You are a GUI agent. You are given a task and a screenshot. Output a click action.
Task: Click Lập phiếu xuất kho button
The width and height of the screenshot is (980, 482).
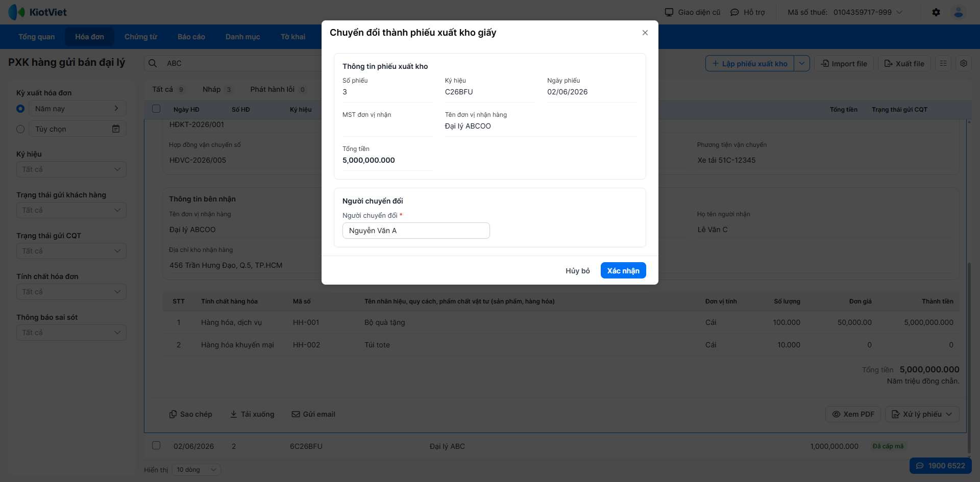750,63
